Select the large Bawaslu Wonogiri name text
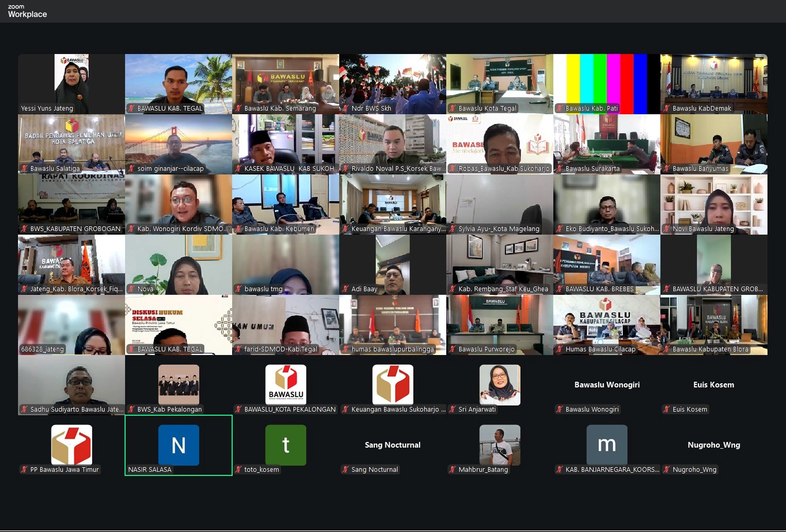This screenshot has height=532, width=786. [607, 385]
